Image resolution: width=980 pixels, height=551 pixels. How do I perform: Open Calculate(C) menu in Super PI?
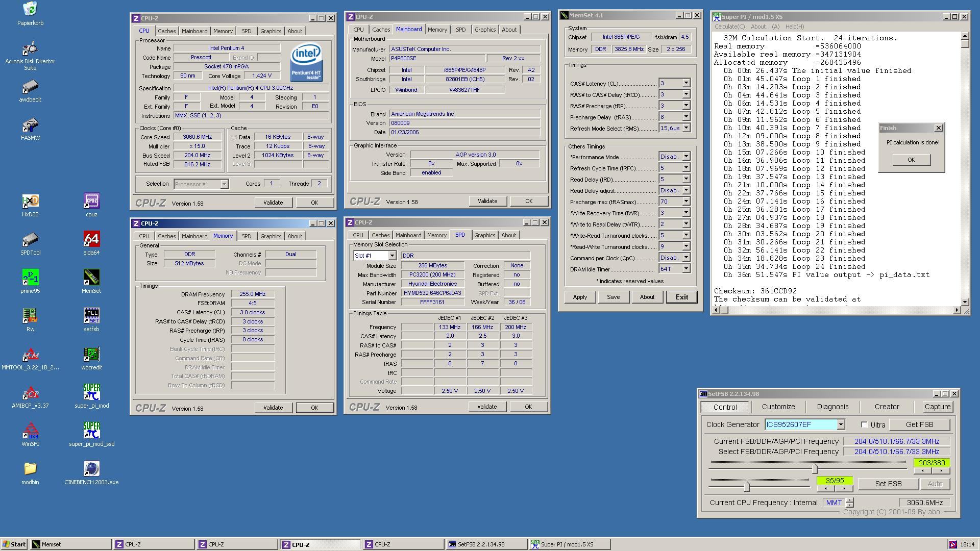pos(729,27)
